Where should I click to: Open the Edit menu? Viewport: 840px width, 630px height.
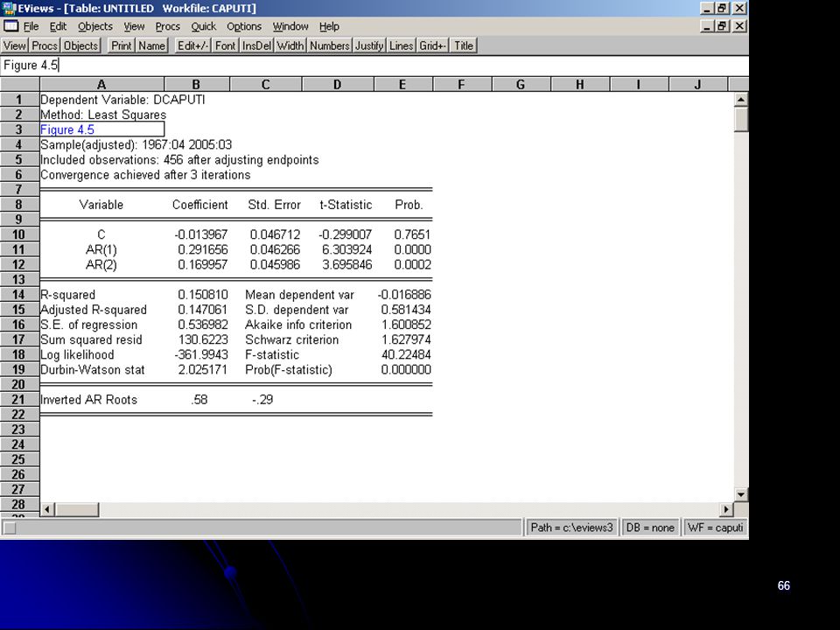point(58,26)
